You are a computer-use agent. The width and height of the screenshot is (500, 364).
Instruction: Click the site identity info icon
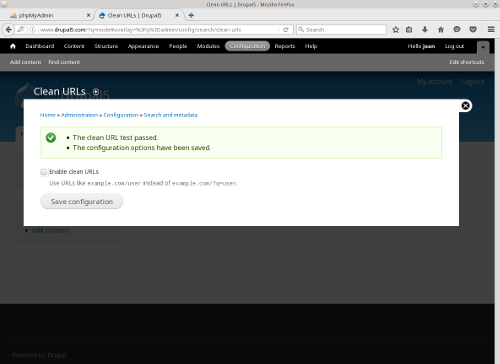coord(32,30)
